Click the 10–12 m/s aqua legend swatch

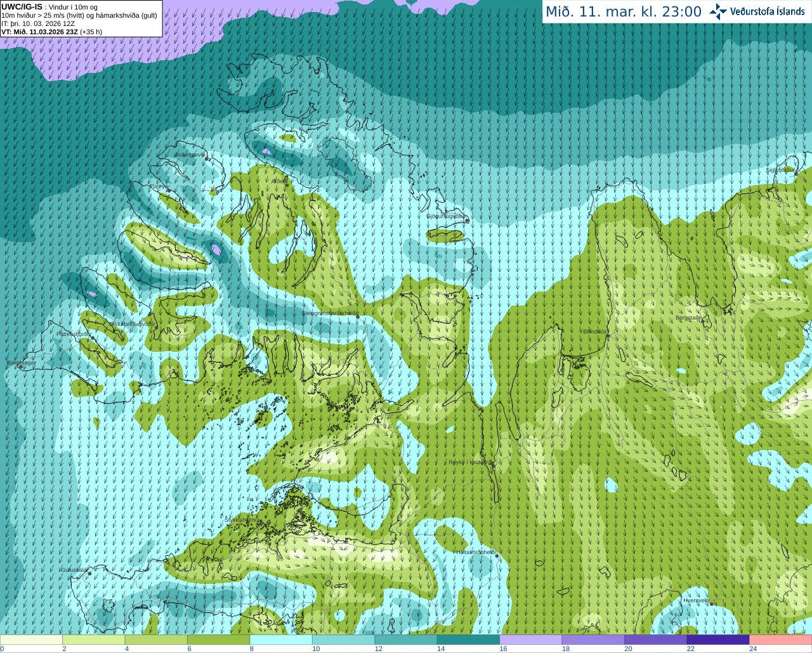[x=344, y=640]
